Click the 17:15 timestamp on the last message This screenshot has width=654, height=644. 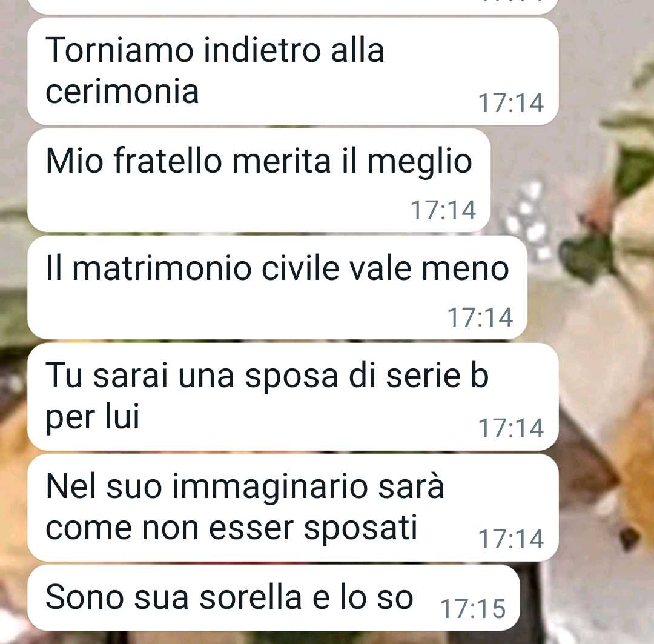coord(473,609)
